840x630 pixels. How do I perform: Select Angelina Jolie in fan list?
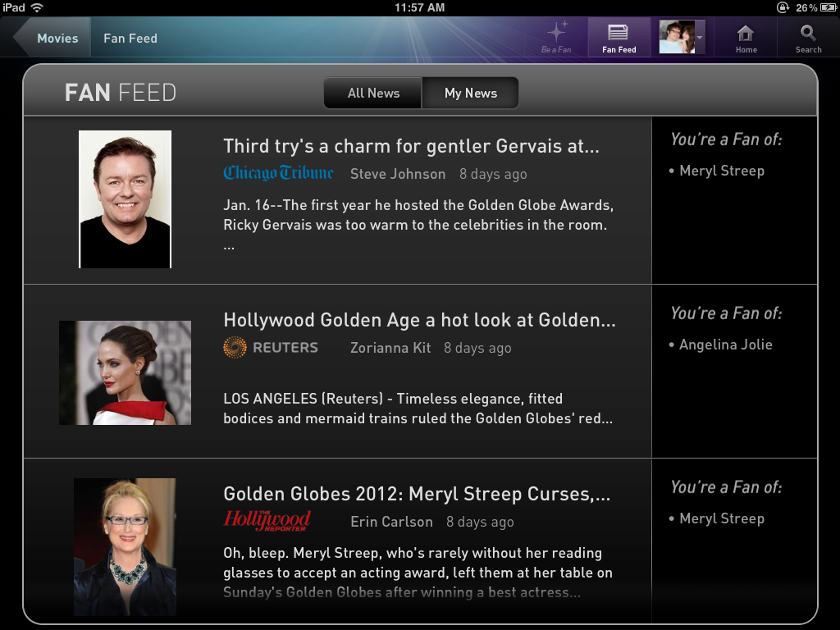click(x=725, y=345)
